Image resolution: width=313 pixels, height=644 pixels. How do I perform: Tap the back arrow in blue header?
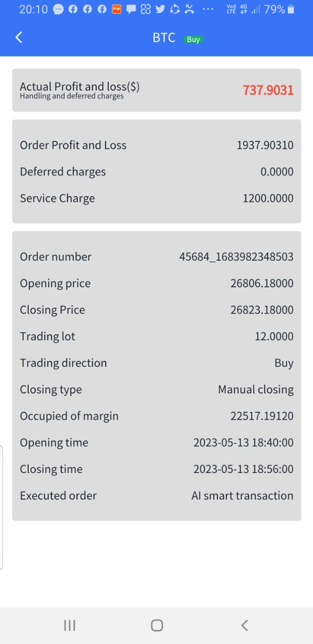19,37
